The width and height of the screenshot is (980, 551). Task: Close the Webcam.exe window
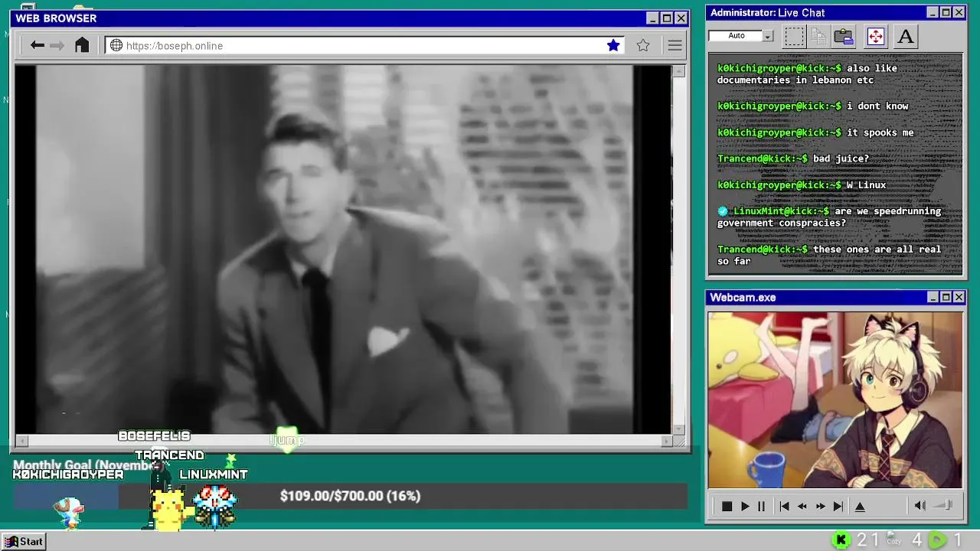(x=959, y=297)
